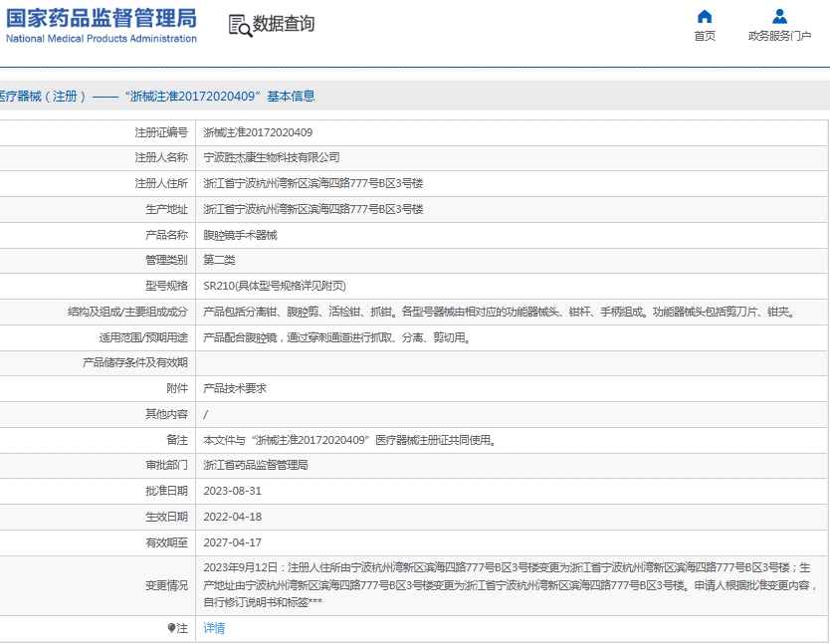The image size is (830, 644).
Task: Click the 管理类别 row label
Action: point(167,260)
